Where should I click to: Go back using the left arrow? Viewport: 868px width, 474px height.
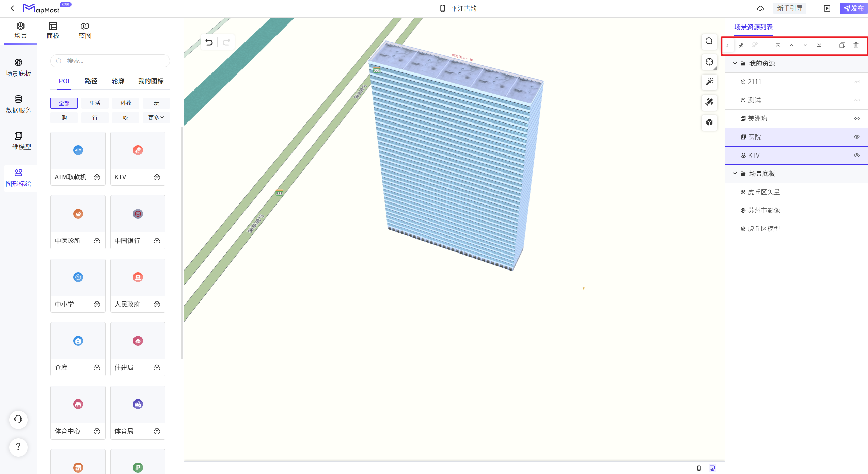pyautogui.click(x=12, y=9)
